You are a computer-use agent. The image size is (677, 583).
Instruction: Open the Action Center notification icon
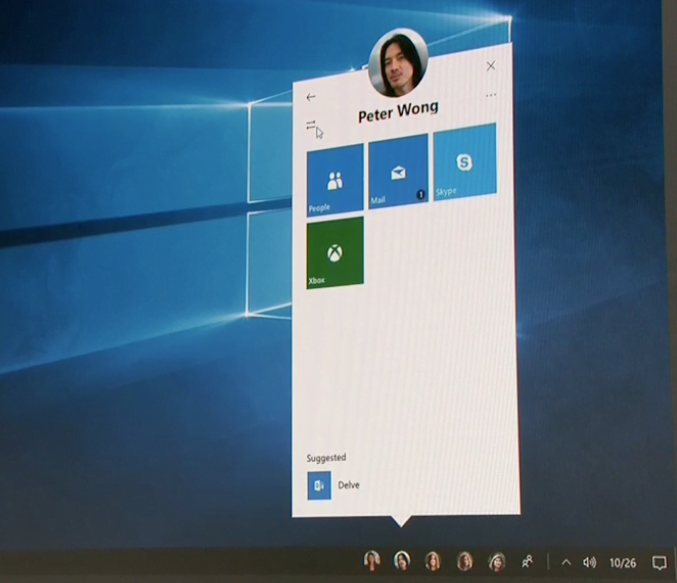point(659,563)
